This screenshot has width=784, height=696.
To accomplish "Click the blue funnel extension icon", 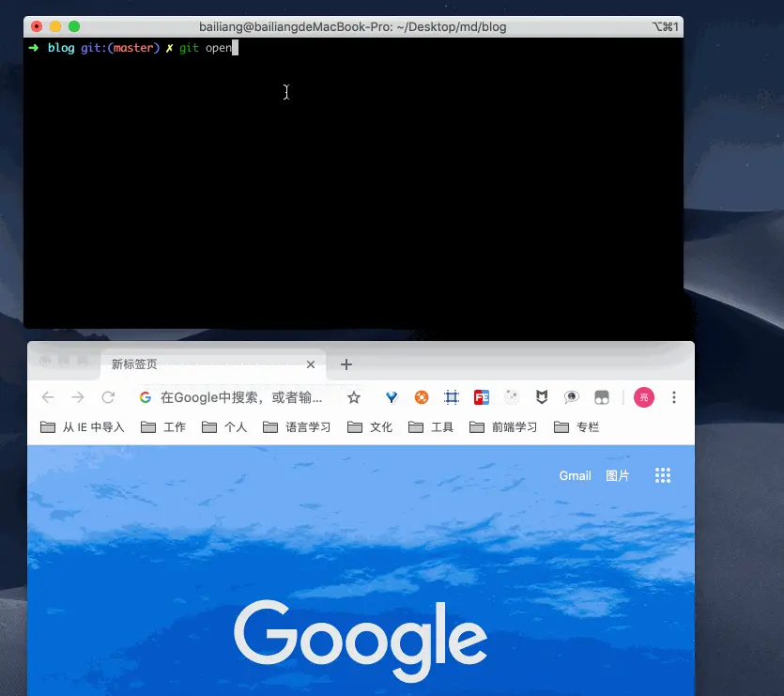I will pos(392,397).
